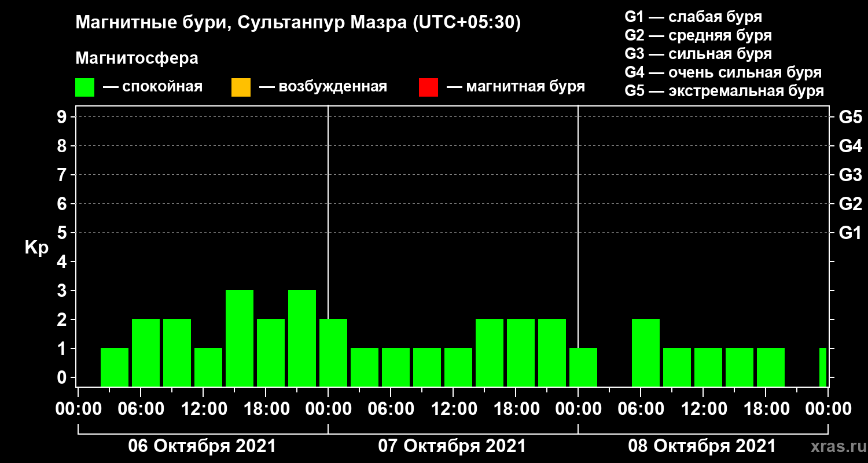Click the Kp axis value '5'

pos(63,233)
